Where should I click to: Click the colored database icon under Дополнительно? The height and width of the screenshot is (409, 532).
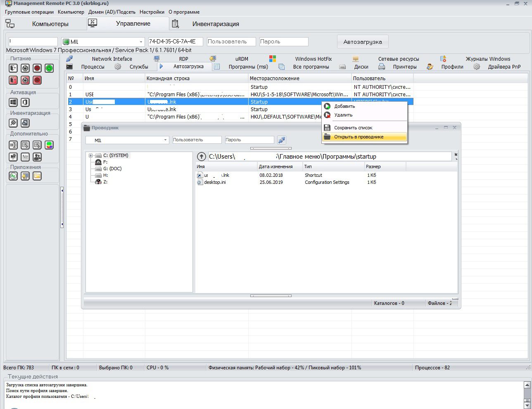coord(49,145)
